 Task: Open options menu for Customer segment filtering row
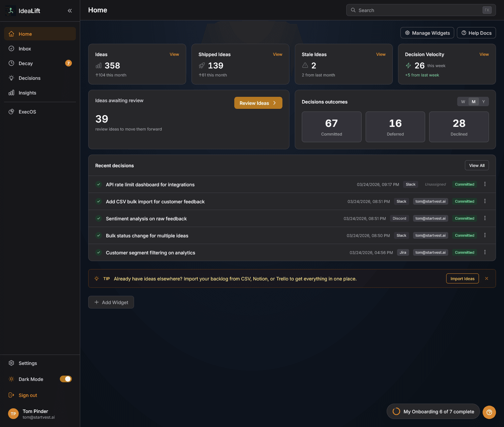485,252
